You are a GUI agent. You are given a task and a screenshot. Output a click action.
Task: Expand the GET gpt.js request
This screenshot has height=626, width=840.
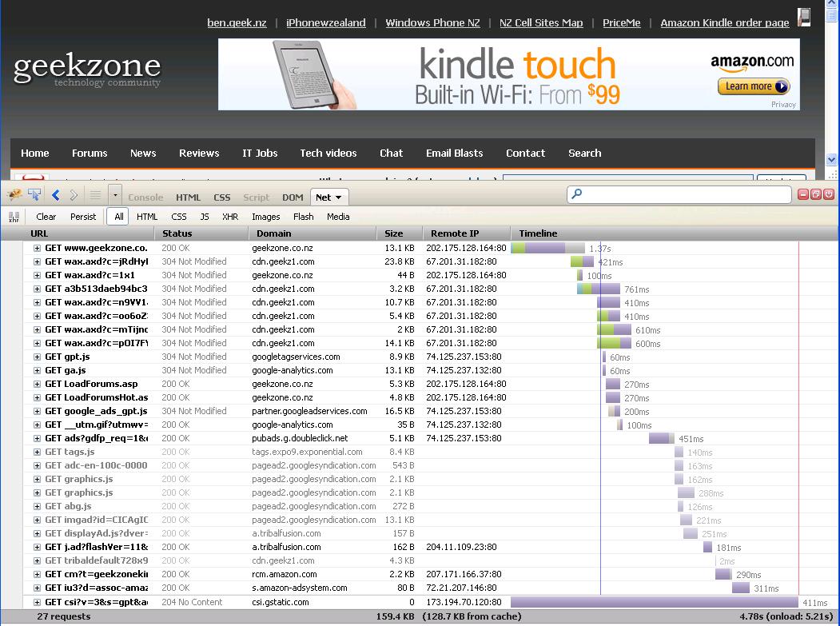tap(37, 357)
